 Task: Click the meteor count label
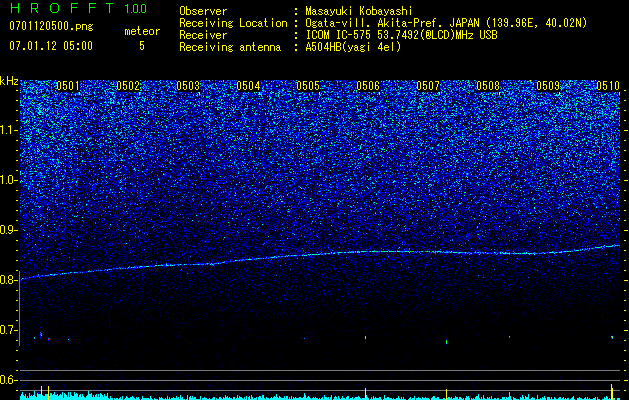click(142, 31)
